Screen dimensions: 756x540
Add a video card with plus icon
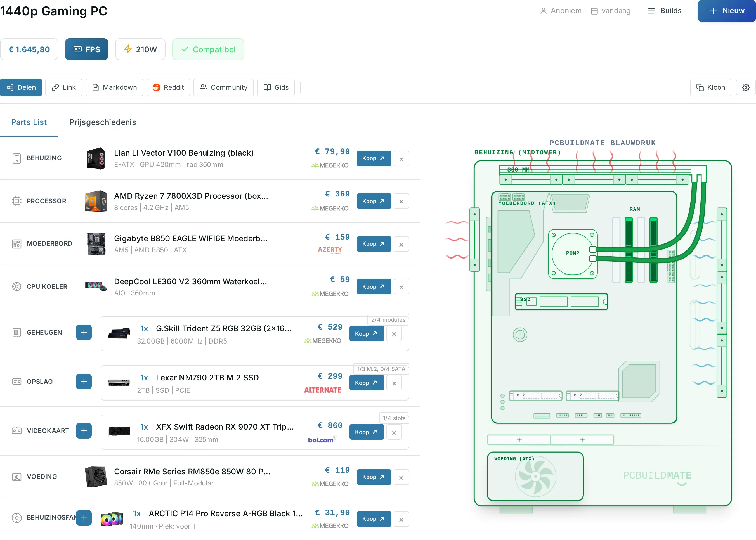click(84, 431)
